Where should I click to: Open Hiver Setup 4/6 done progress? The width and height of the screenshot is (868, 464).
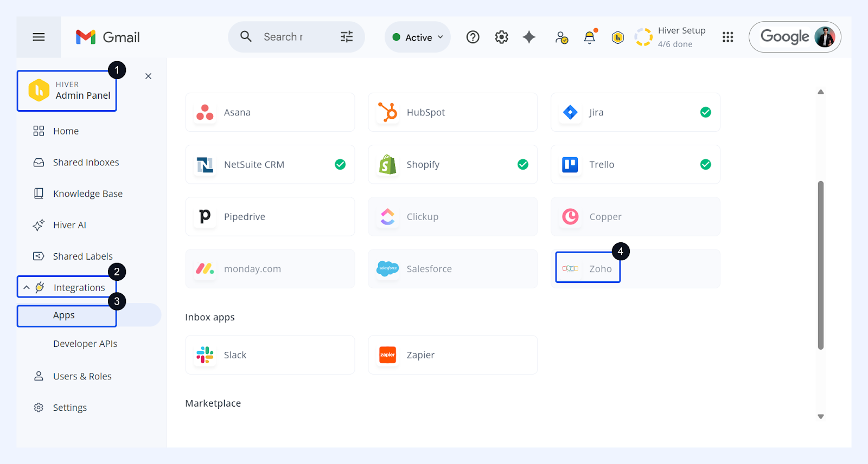pos(671,37)
